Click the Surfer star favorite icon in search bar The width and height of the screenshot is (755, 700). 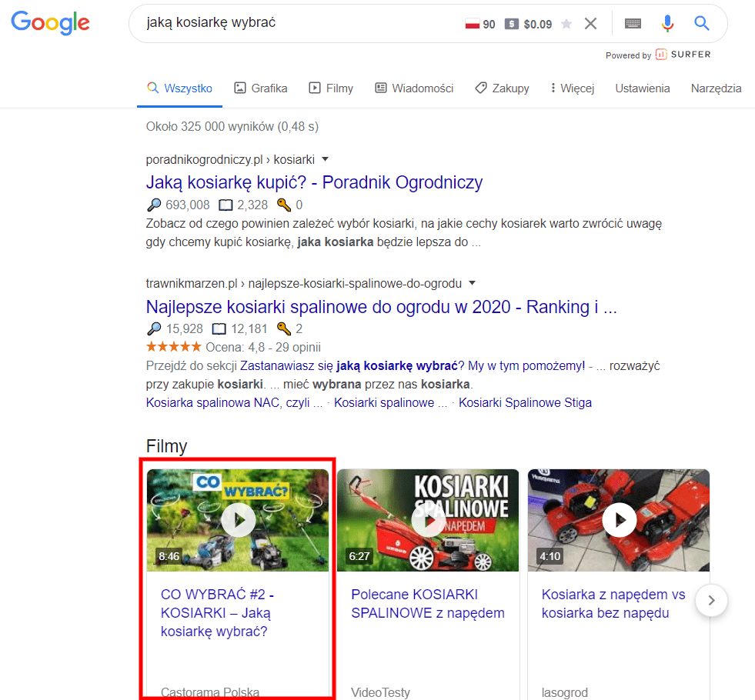coord(566,24)
